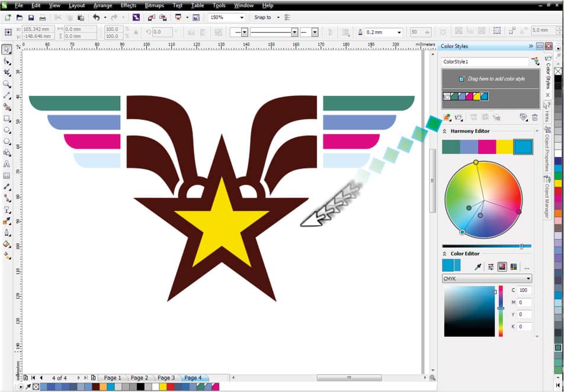Toggle the color palettes view in Color Editor

[514, 267]
